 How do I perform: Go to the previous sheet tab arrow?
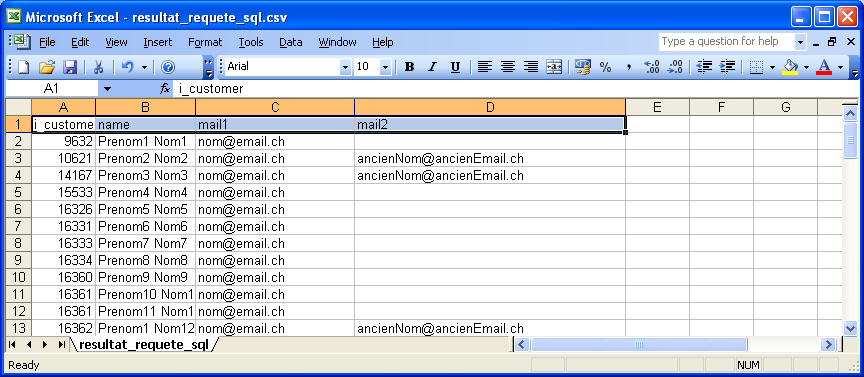pyautogui.click(x=29, y=345)
